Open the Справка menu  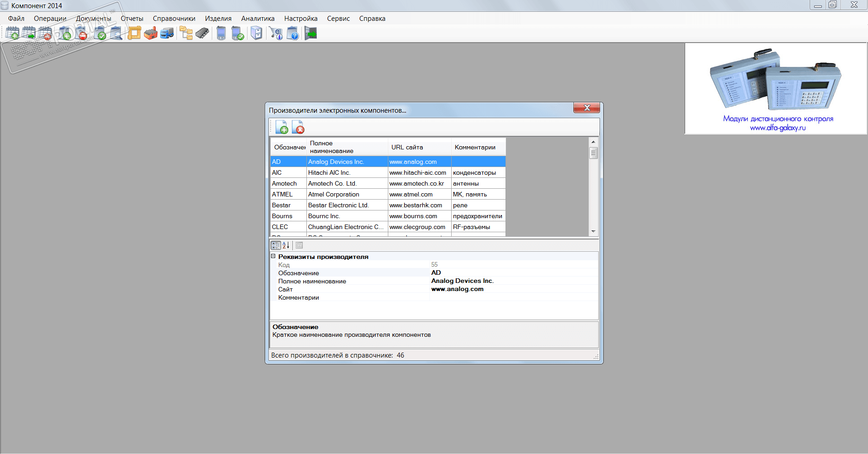click(372, 19)
